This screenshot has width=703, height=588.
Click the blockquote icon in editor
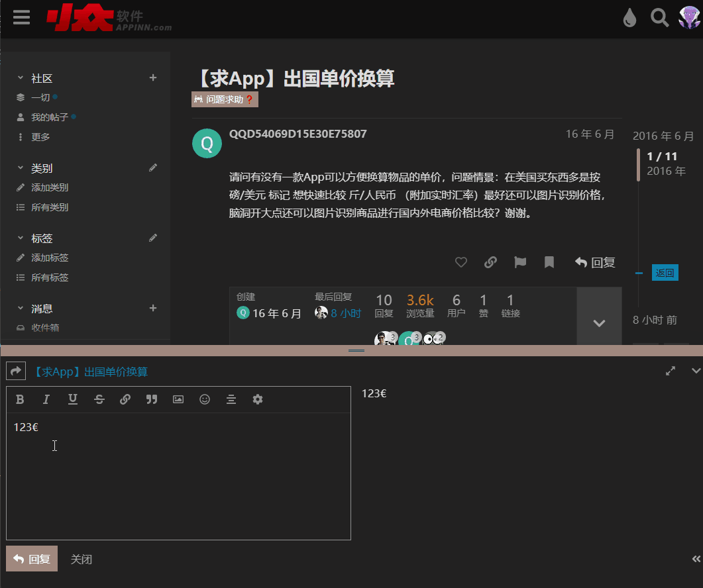[x=152, y=399]
